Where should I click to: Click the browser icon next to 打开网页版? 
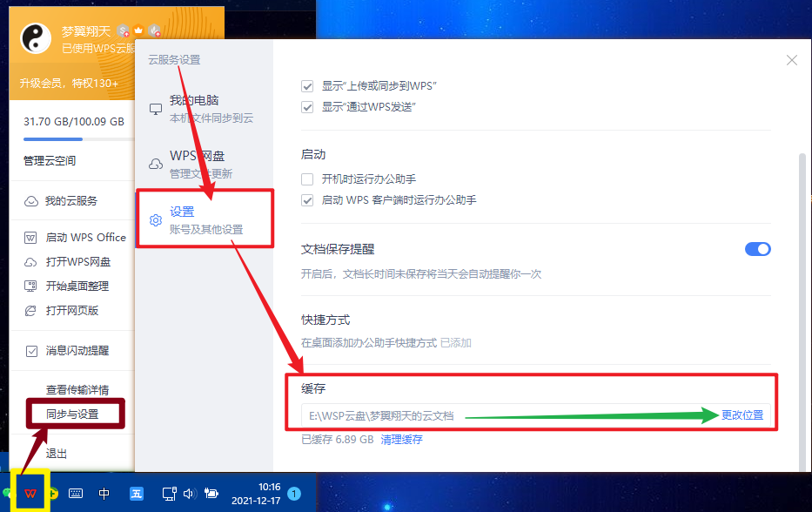pyautogui.click(x=30, y=310)
